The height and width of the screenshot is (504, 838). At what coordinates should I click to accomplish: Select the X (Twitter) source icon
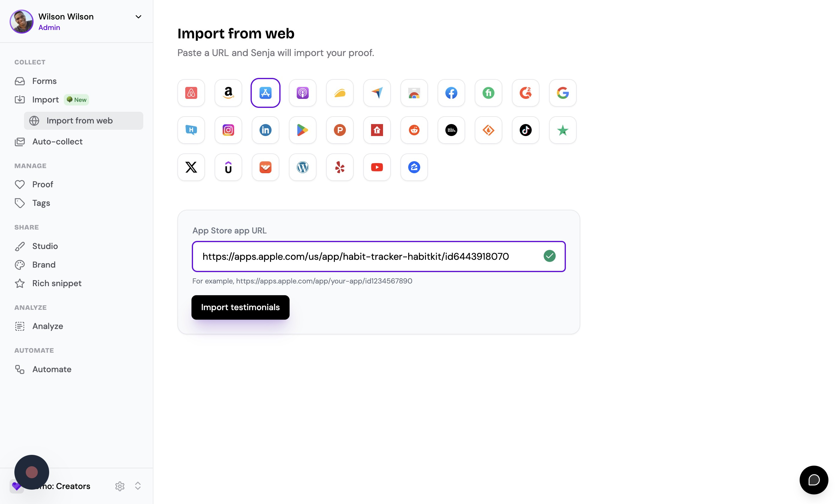click(x=191, y=167)
